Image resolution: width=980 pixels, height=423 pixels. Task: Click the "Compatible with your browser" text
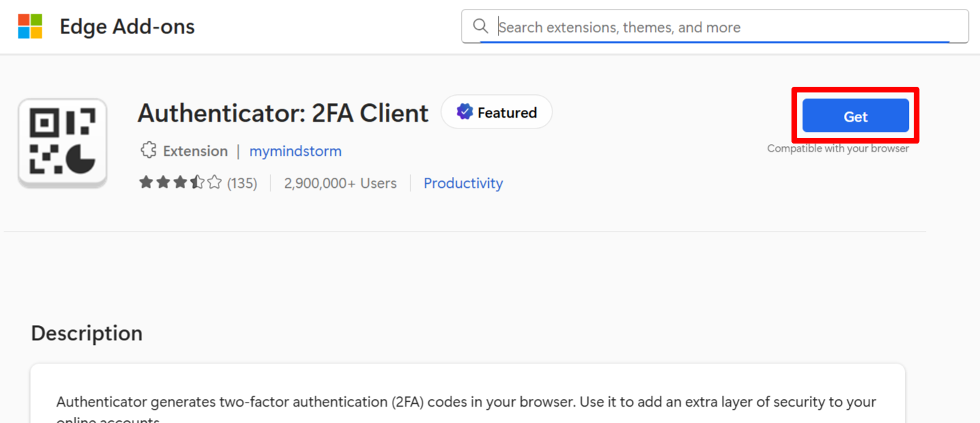[x=838, y=148]
